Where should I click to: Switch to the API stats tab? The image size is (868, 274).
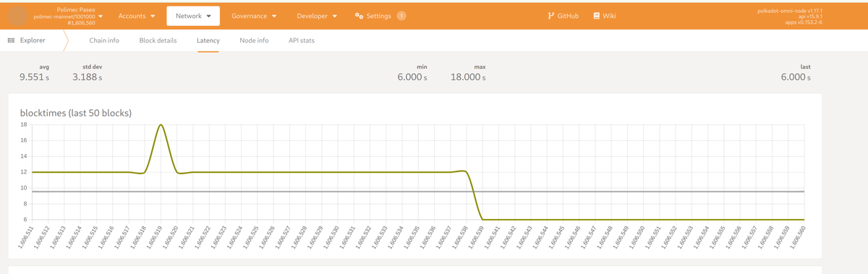point(302,40)
